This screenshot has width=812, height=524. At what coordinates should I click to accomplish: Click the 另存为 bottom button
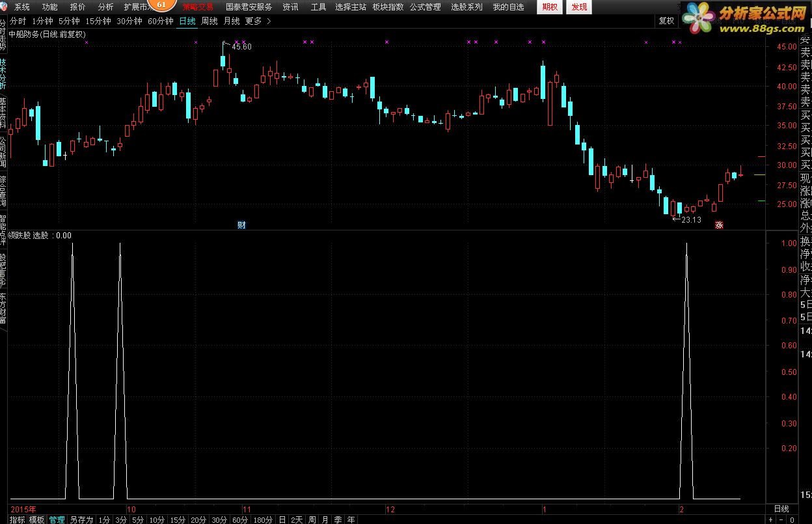point(82,519)
